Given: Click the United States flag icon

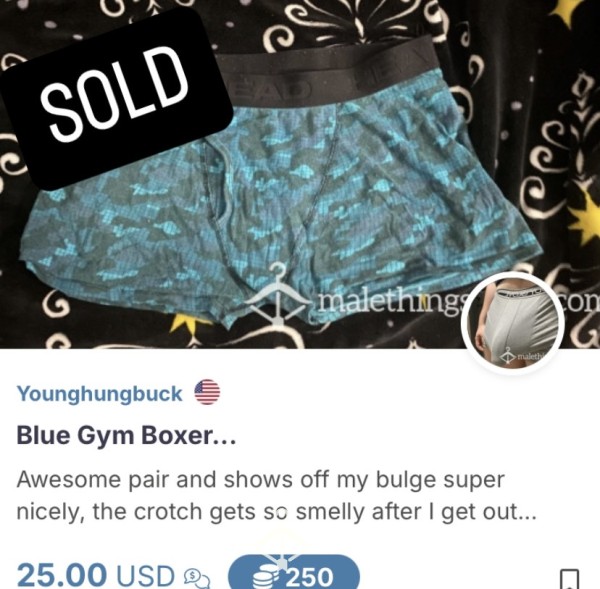Looking at the screenshot, I should point(207,392).
